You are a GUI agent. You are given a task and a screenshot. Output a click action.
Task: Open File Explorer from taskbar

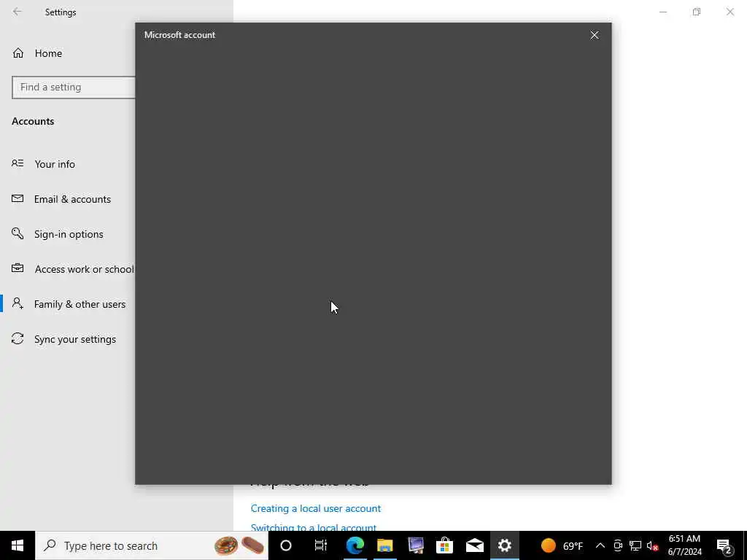(x=385, y=545)
